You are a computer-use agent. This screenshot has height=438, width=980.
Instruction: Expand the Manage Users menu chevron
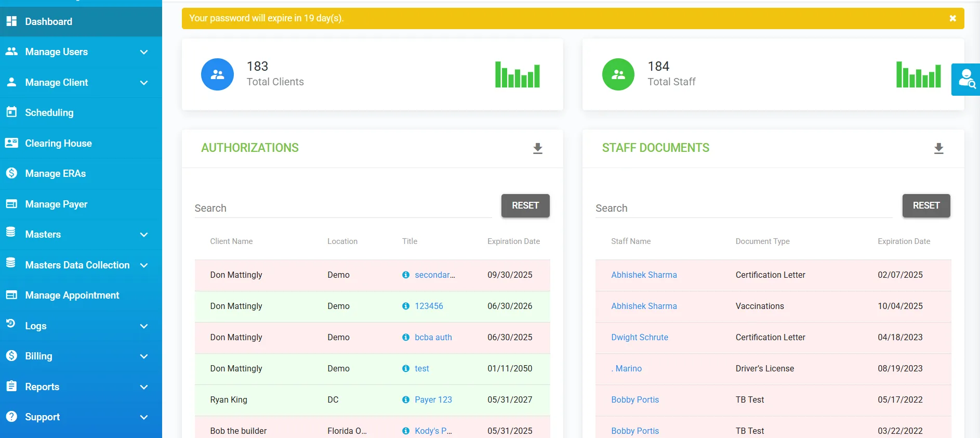pyautogui.click(x=144, y=52)
